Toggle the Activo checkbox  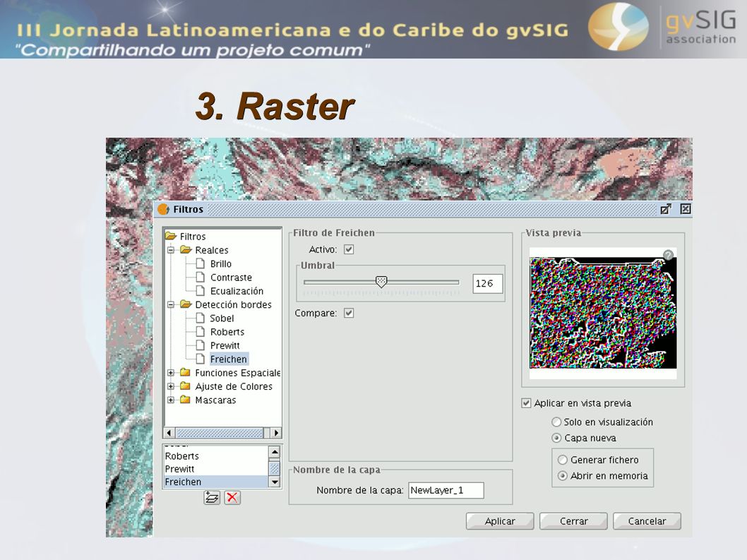coord(349,249)
